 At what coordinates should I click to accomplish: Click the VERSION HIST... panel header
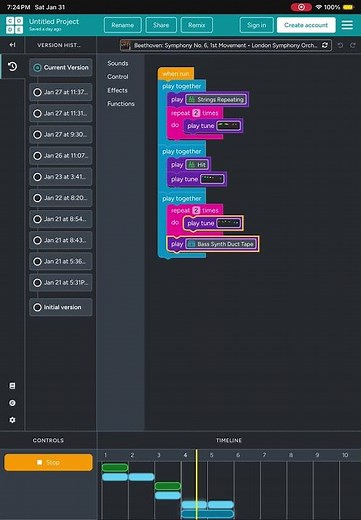(59, 45)
